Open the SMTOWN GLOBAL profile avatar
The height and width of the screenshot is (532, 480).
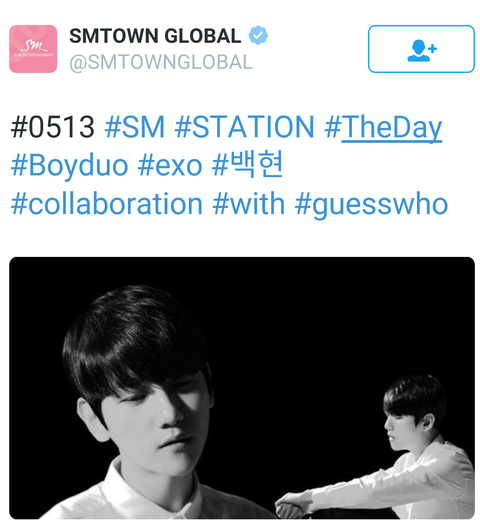[33, 49]
